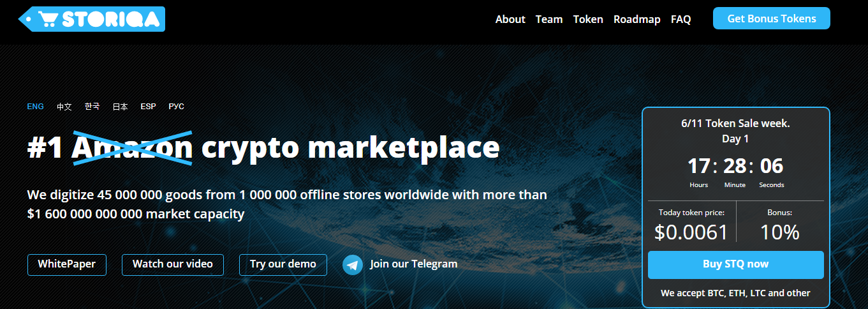Switch language to РУС
This screenshot has width=868, height=309.
(x=177, y=107)
